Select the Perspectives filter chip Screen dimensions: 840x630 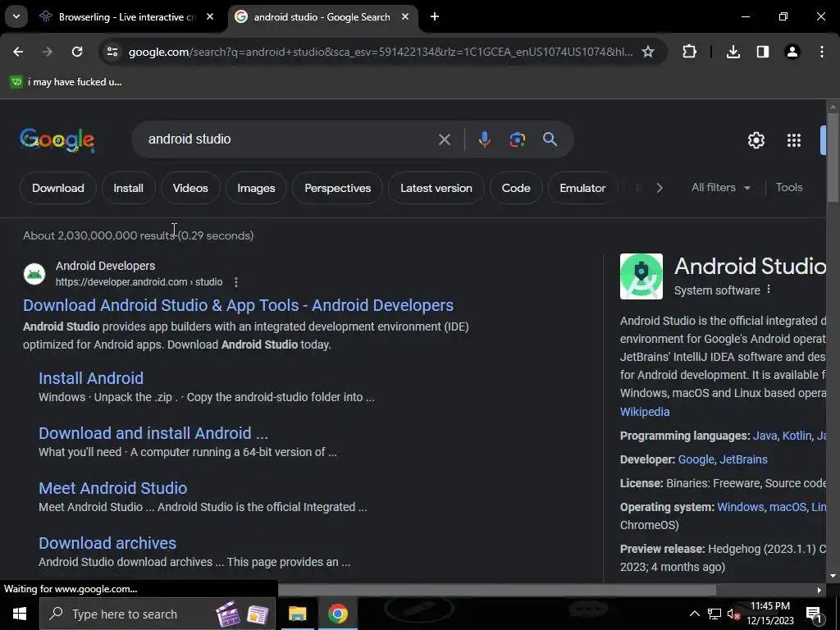[x=337, y=188]
